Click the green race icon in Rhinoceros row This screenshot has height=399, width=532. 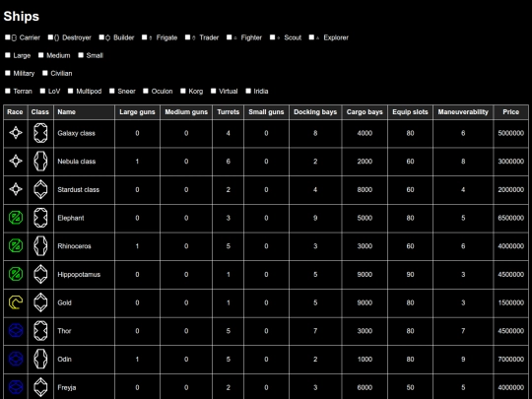[x=16, y=246]
